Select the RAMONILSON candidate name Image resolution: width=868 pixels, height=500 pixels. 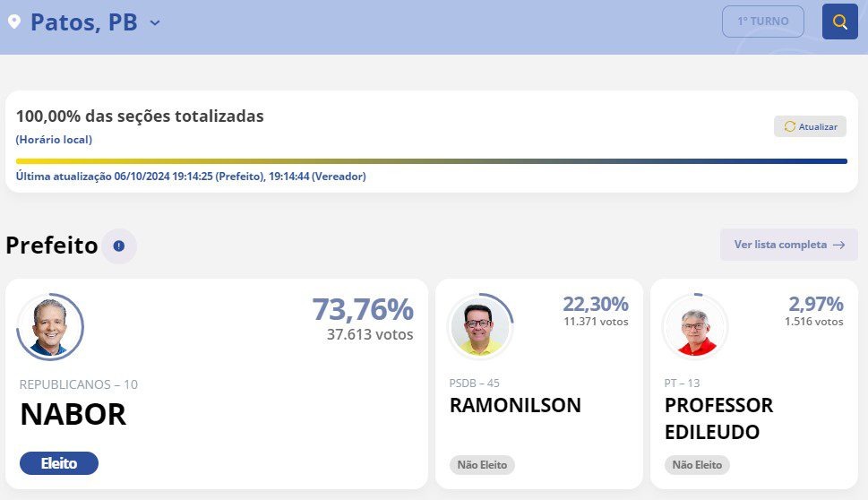click(515, 405)
